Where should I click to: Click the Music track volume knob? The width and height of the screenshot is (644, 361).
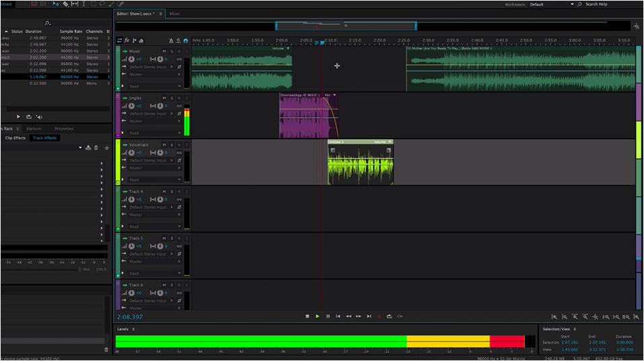click(131, 59)
